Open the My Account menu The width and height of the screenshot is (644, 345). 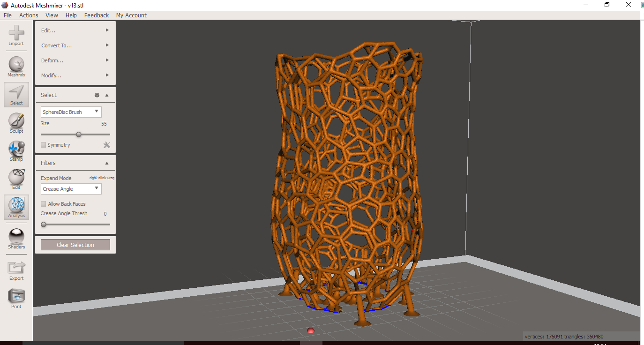[x=131, y=15]
